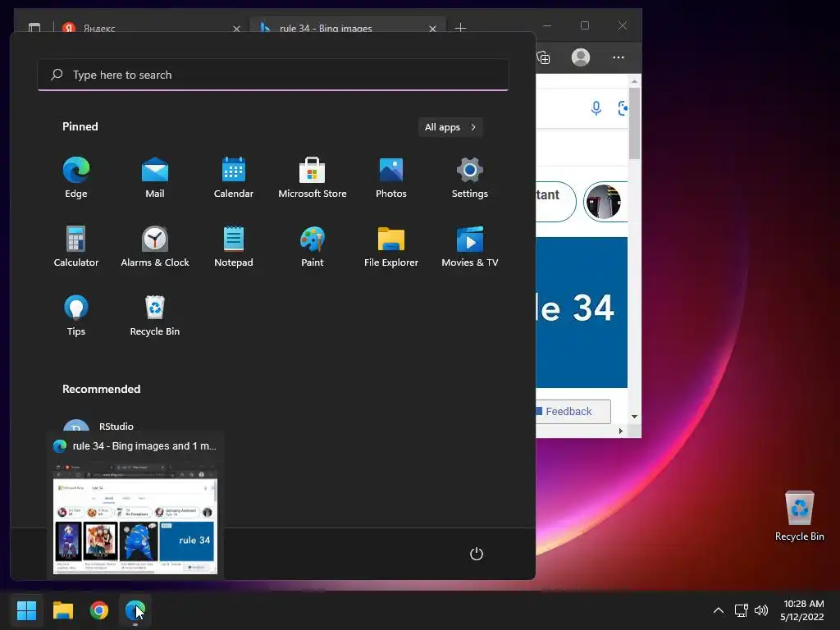This screenshot has height=630, width=840.
Task: Open the clock showing 10:28 AM
Action: click(x=802, y=610)
